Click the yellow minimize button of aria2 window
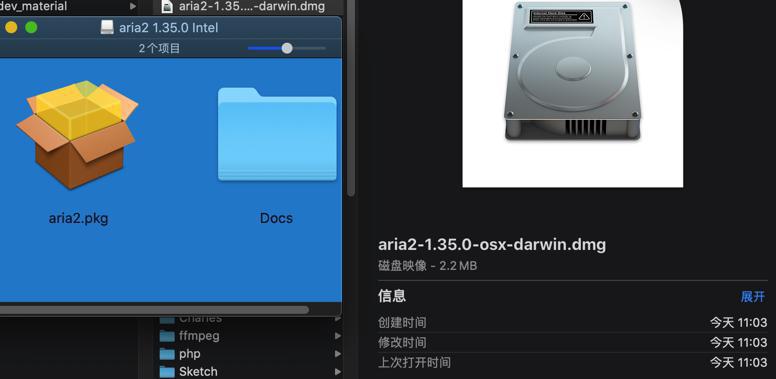Viewport: 776px width, 379px height. [x=11, y=27]
